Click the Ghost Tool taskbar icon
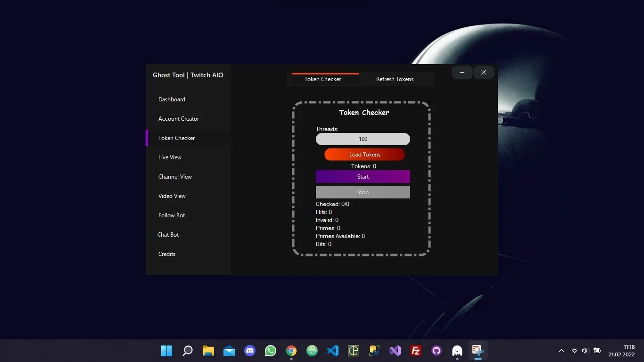Image resolution: width=644 pixels, height=362 pixels. tap(457, 351)
